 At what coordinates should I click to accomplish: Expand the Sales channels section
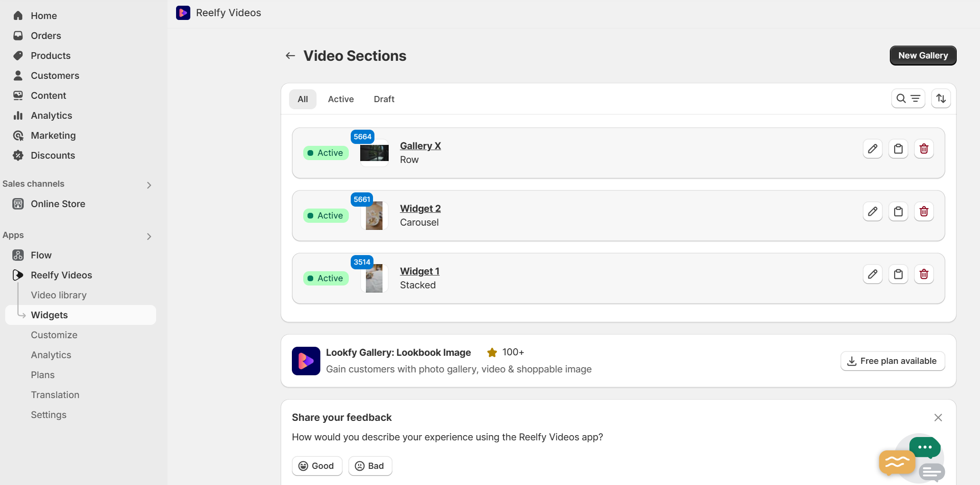[x=149, y=185]
